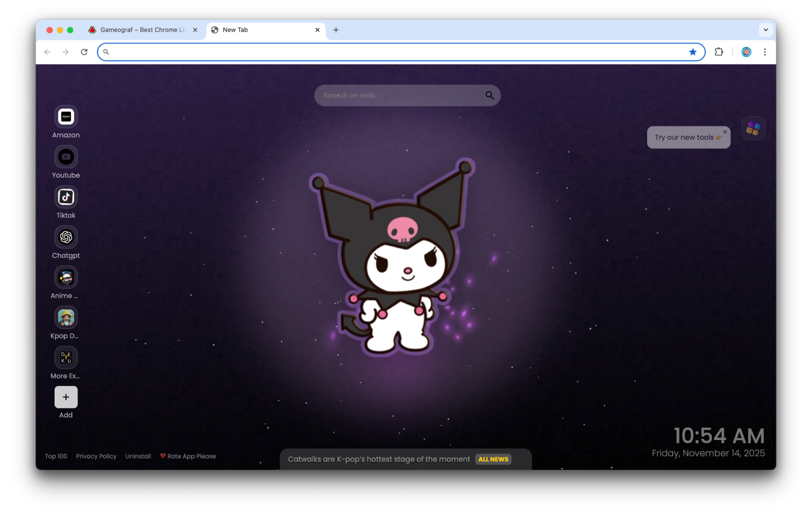Open the Chrome profile avatar
Image resolution: width=812 pixels, height=508 pixels.
pos(746,52)
